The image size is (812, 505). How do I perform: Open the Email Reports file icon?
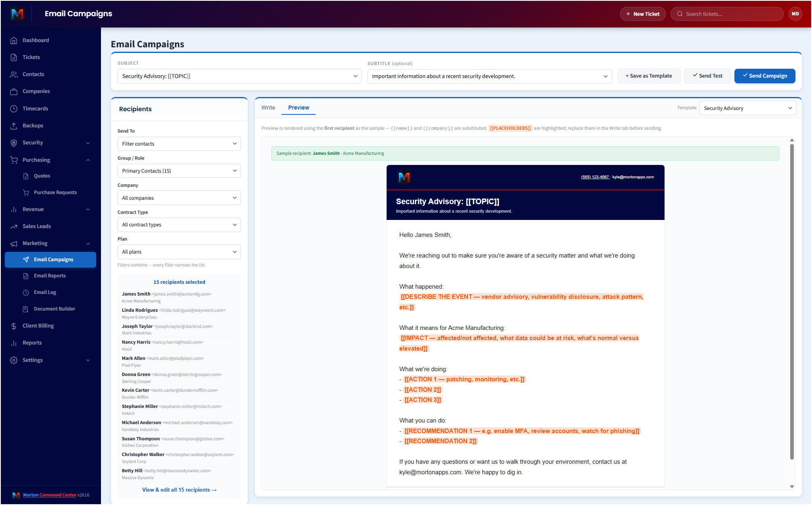(x=26, y=276)
